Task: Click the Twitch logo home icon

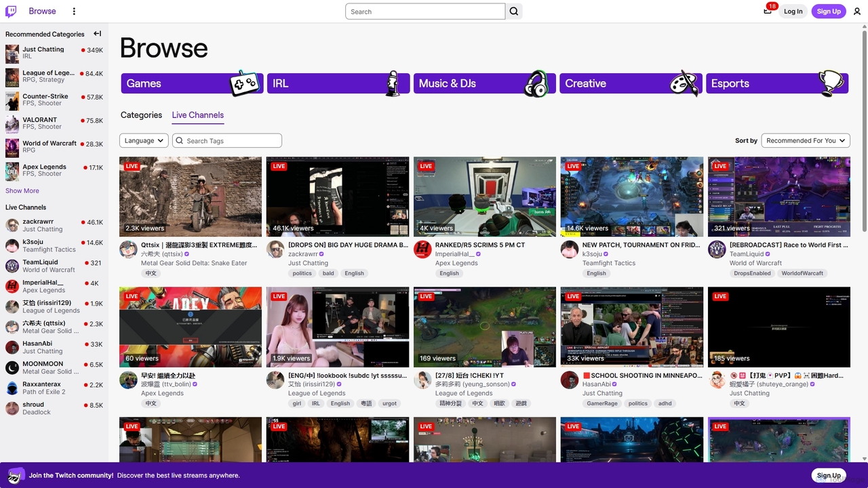Action: click(x=11, y=11)
